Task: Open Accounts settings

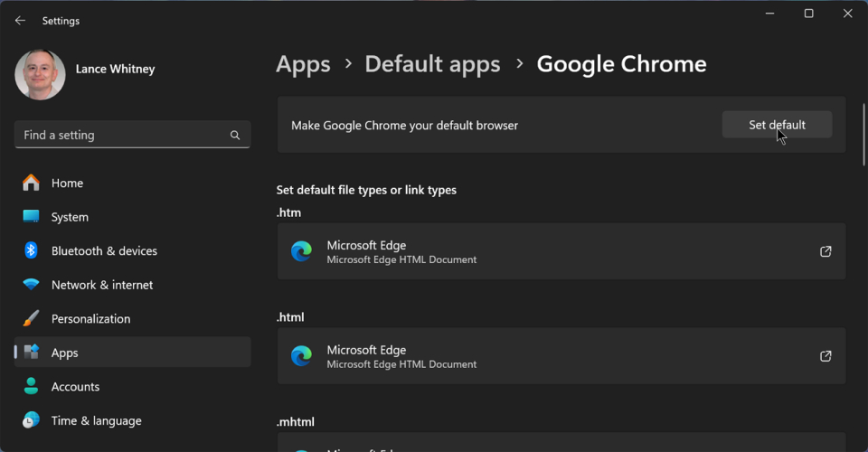Action: pos(132,387)
